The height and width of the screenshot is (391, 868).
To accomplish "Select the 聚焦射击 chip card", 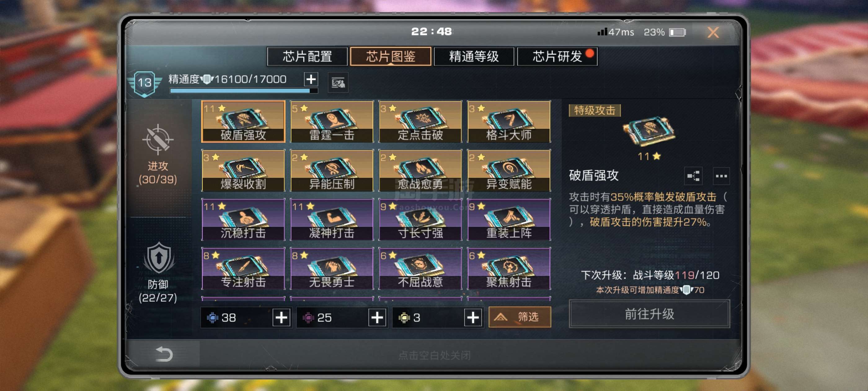I will click(509, 268).
